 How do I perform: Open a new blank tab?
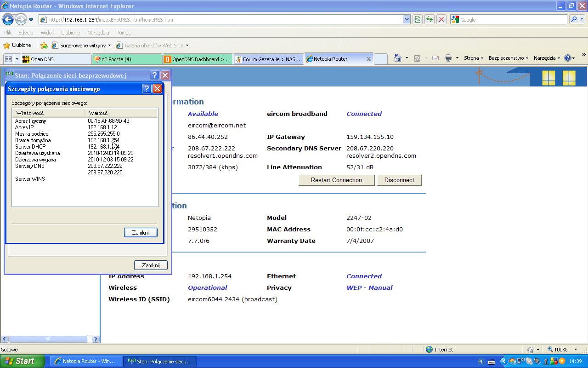tap(381, 59)
